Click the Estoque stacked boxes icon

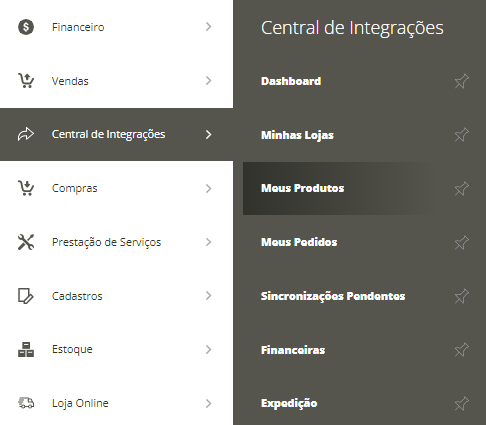click(x=26, y=350)
